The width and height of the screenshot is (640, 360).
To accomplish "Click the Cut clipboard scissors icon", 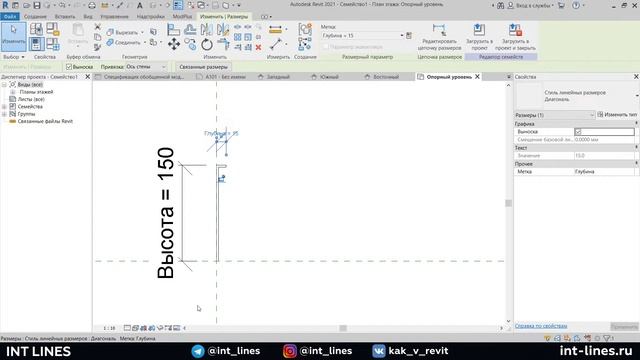I will (x=98, y=27).
